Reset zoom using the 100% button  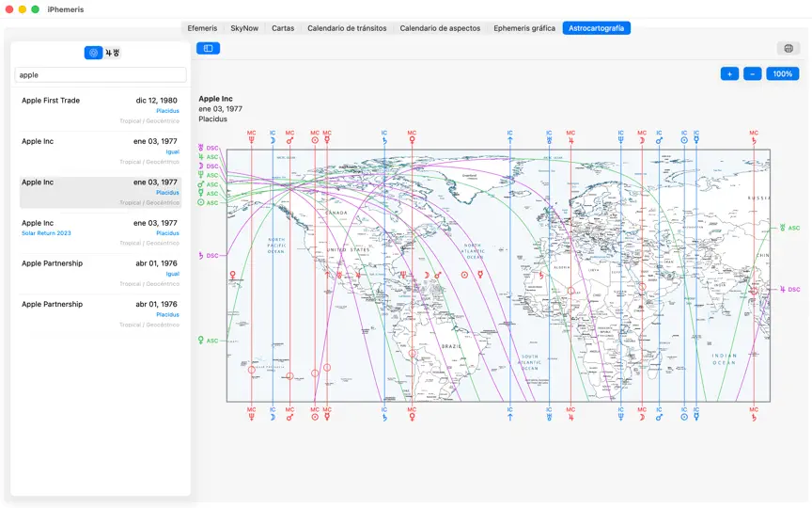pyautogui.click(x=783, y=73)
